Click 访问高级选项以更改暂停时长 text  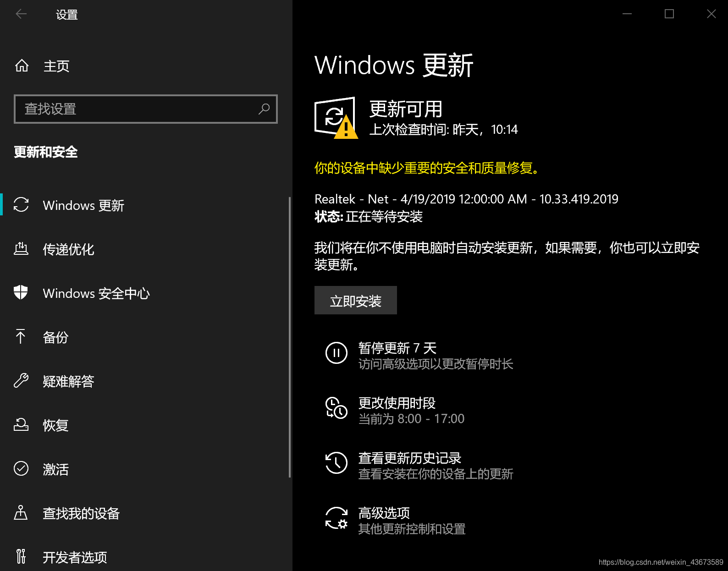pos(436,364)
